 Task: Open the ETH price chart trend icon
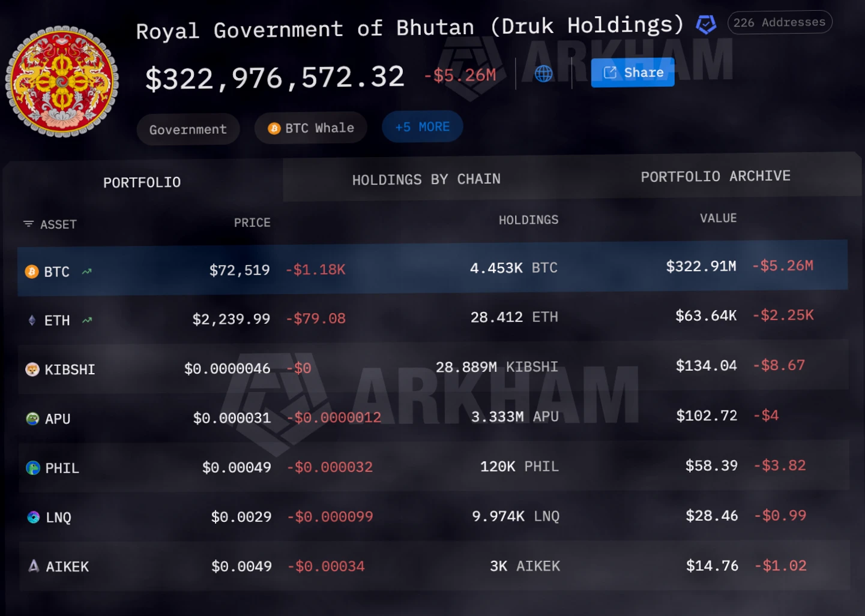point(87,320)
